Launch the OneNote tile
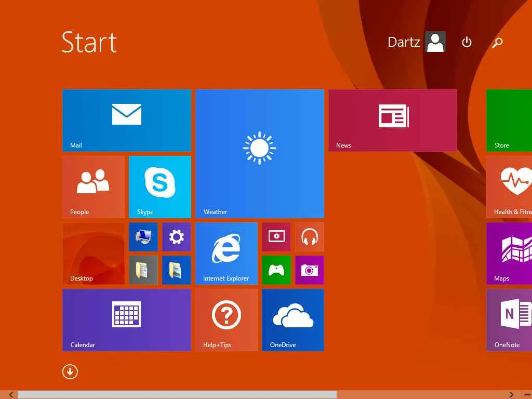The image size is (532, 399). (509, 320)
